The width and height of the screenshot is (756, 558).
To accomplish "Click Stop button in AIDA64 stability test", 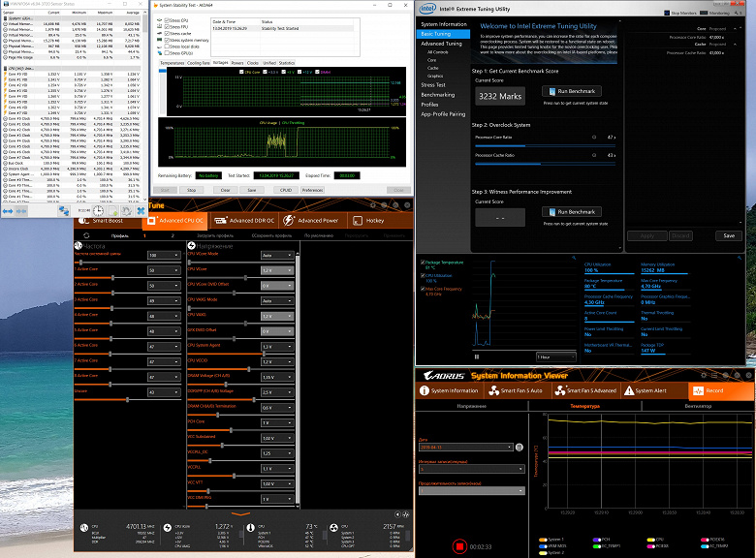I will (x=191, y=190).
